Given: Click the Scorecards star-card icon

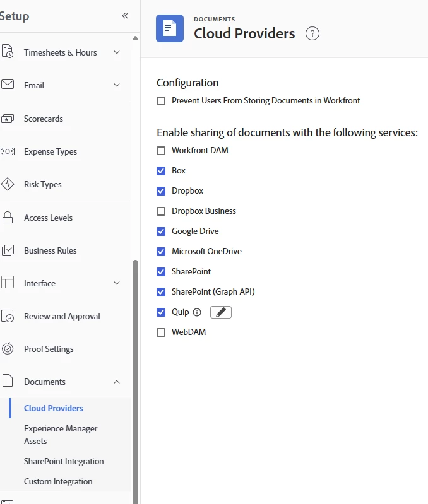Looking at the screenshot, I should [8, 119].
